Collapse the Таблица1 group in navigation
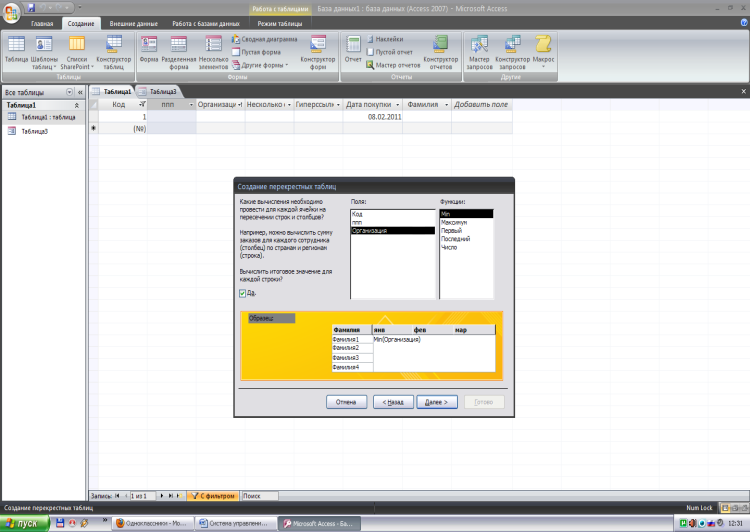The image size is (750, 532). (77, 105)
